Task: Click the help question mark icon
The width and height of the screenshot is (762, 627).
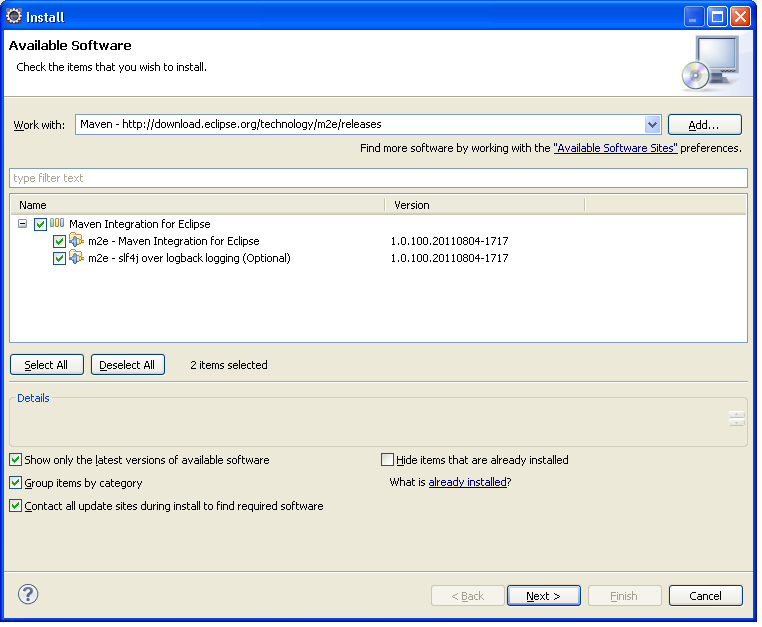Action: coord(28,594)
